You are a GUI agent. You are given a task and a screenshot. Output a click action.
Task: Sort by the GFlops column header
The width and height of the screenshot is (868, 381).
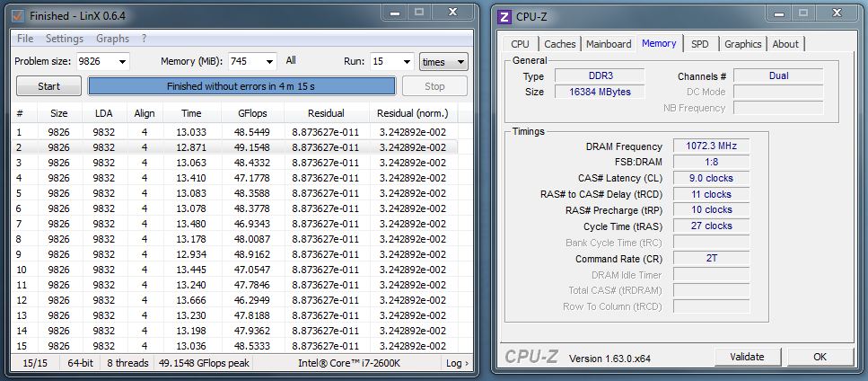252,114
